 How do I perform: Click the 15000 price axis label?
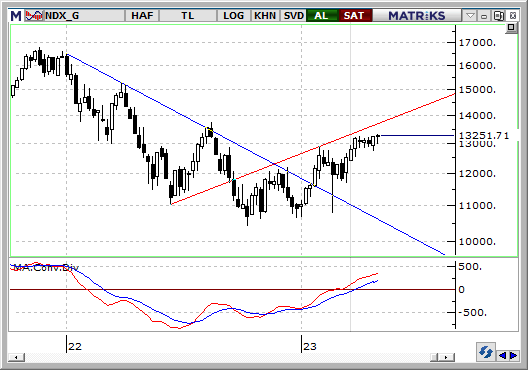point(477,90)
